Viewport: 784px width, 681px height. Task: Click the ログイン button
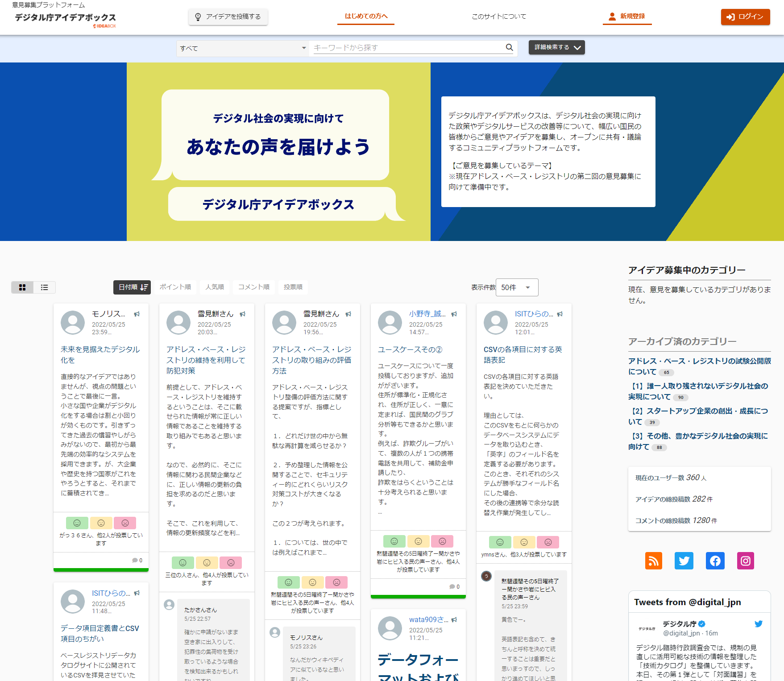click(x=745, y=17)
